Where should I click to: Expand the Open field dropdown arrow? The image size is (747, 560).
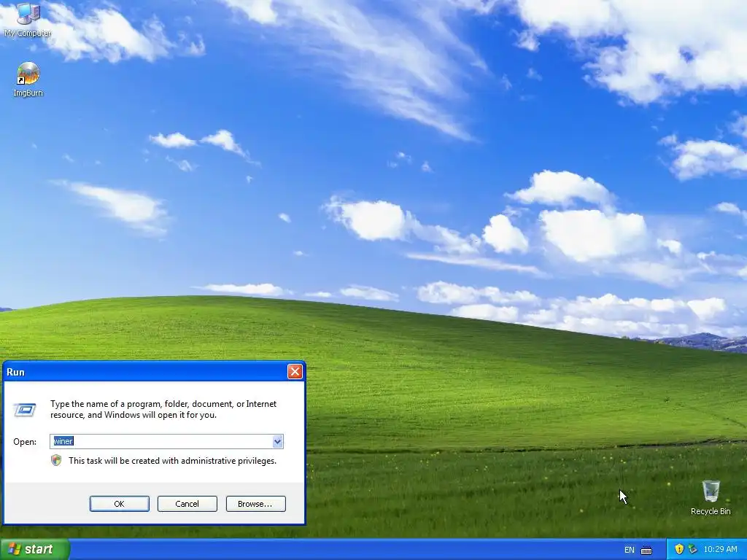(277, 441)
